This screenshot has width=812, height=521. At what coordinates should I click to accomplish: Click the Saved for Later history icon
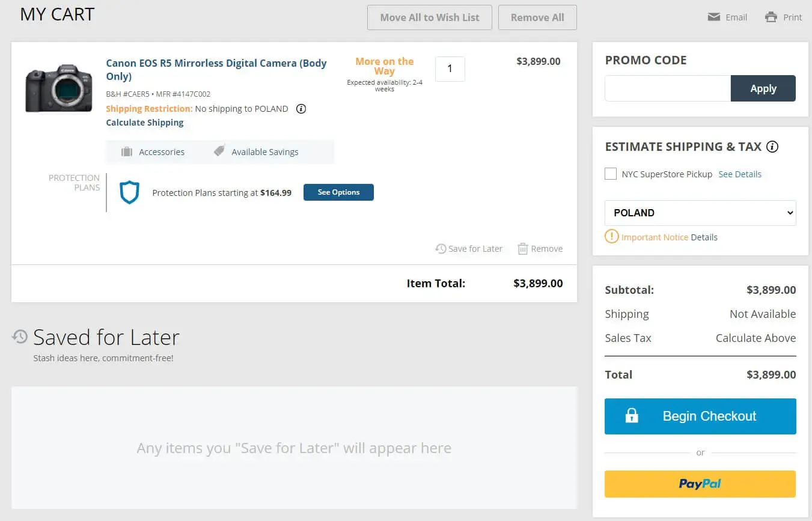pos(20,337)
